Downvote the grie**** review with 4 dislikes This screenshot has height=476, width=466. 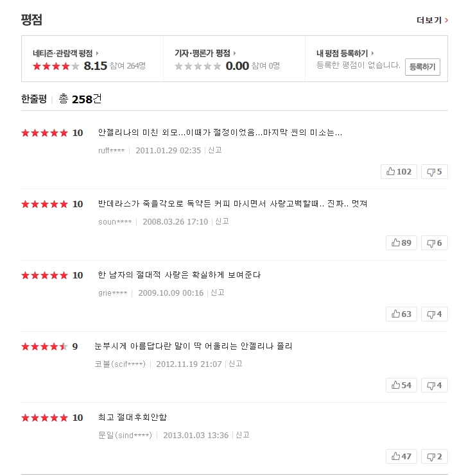435,314
